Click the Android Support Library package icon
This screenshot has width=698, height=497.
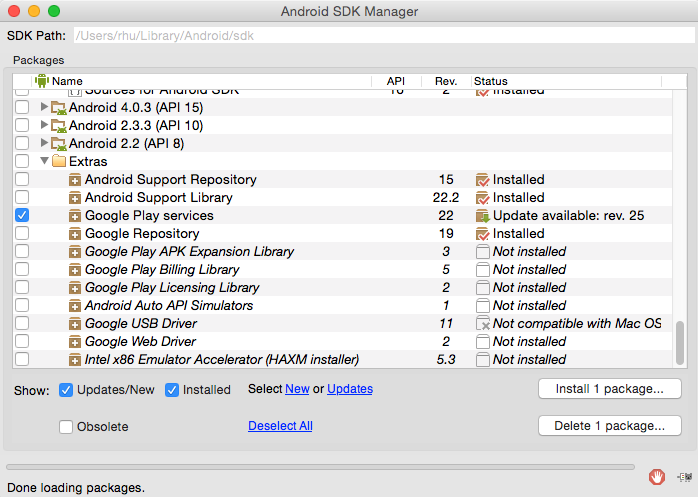pyautogui.click(x=75, y=198)
